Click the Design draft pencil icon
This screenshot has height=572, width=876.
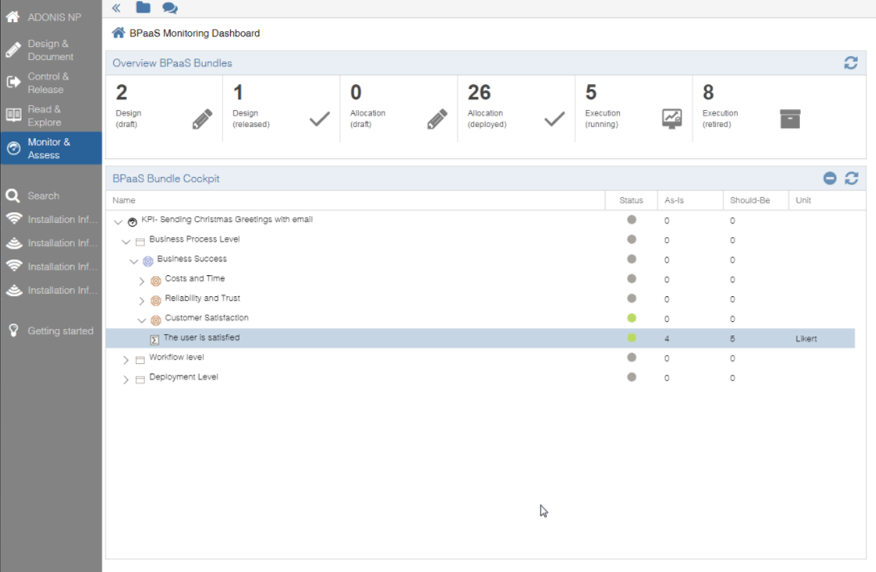[202, 119]
